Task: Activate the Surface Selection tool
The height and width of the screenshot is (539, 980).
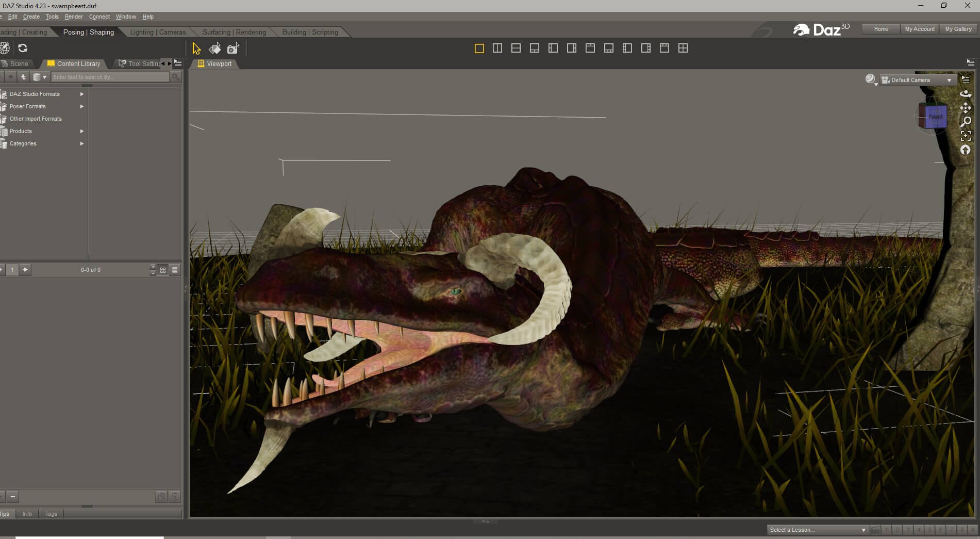Action: [215, 48]
